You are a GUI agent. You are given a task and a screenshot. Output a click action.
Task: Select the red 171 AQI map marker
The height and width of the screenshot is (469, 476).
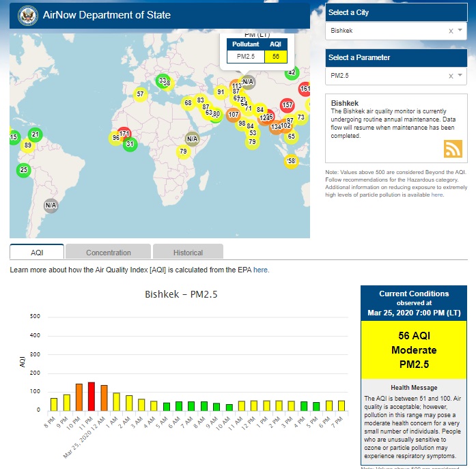[124, 134]
